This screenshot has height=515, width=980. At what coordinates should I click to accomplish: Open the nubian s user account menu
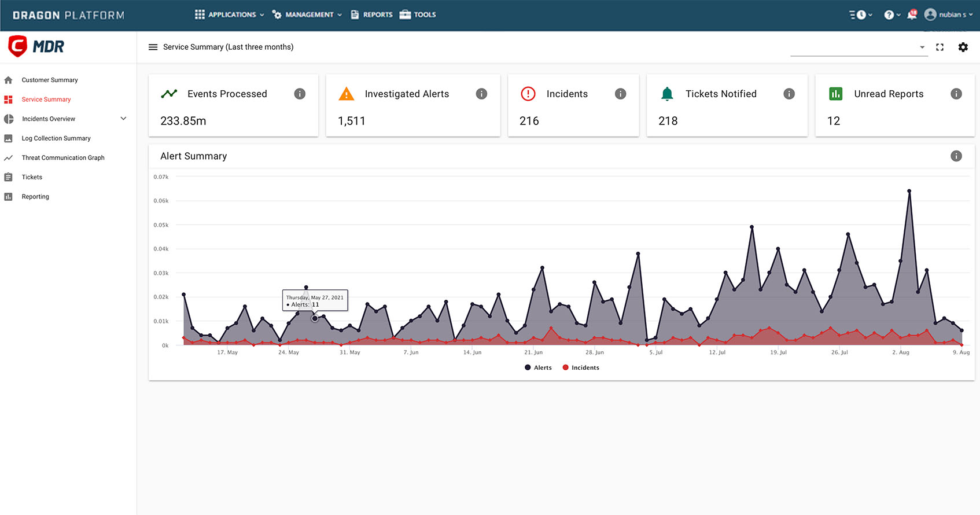948,14
